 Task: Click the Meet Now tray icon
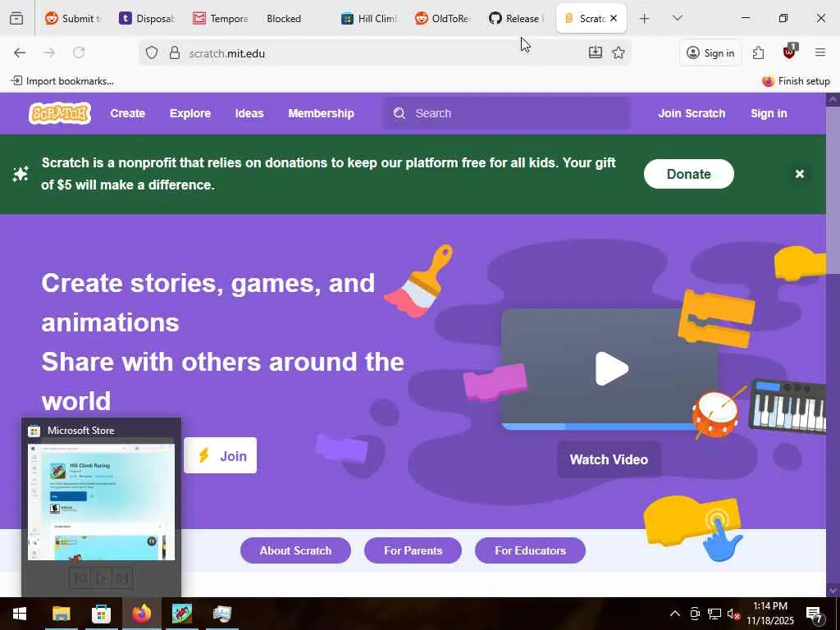pos(695,614)
